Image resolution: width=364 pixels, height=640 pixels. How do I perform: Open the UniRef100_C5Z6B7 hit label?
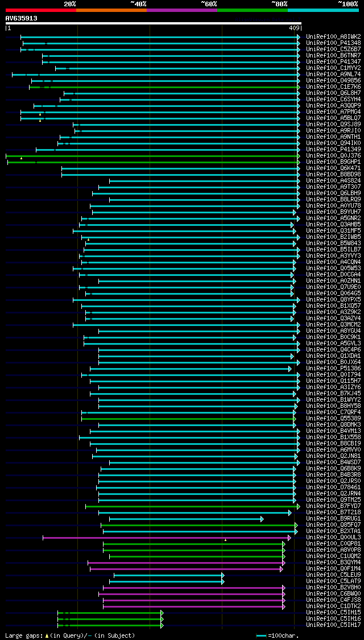(x=333, y=49)
